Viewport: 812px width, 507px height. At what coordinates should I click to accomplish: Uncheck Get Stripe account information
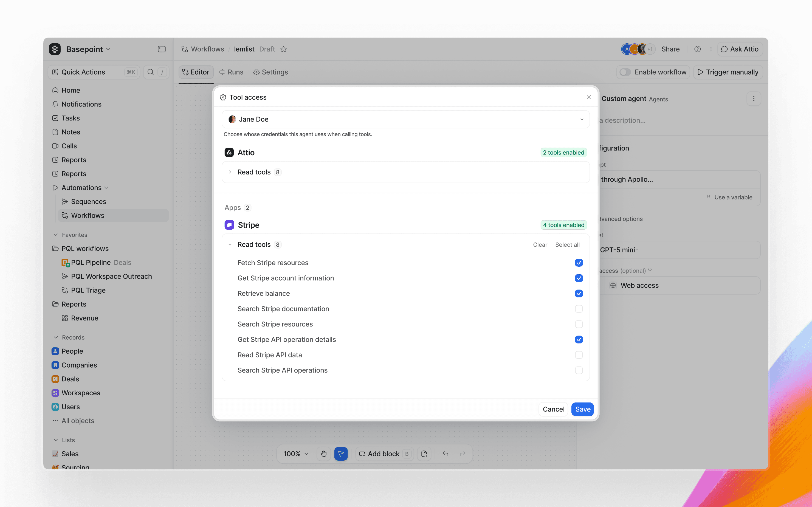[x=579, y=278]
